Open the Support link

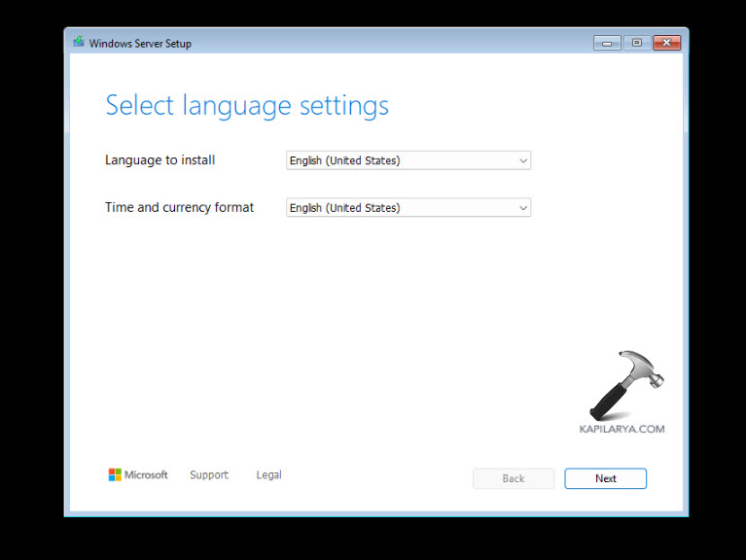point(209,474)
